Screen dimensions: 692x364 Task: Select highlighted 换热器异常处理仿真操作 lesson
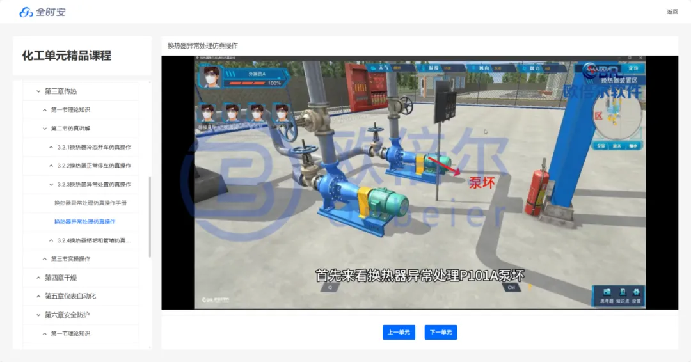tap(85, 221)
